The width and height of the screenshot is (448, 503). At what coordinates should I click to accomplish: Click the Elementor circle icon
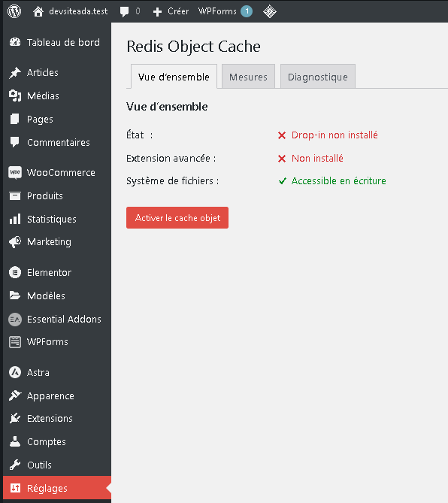15,272
